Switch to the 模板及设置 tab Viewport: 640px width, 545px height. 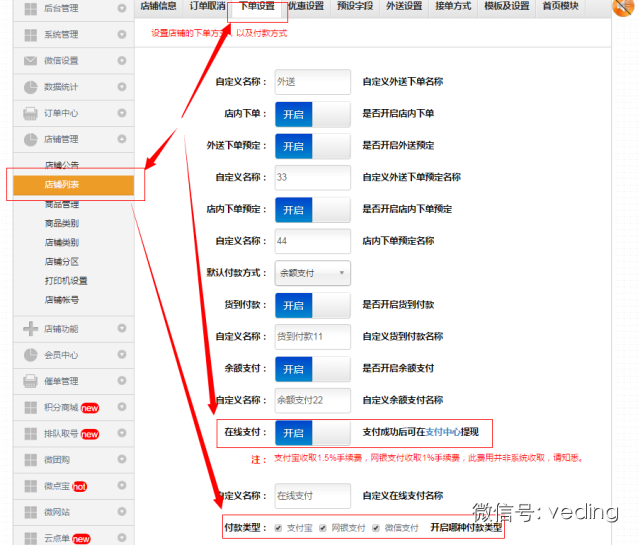(507, 7)
